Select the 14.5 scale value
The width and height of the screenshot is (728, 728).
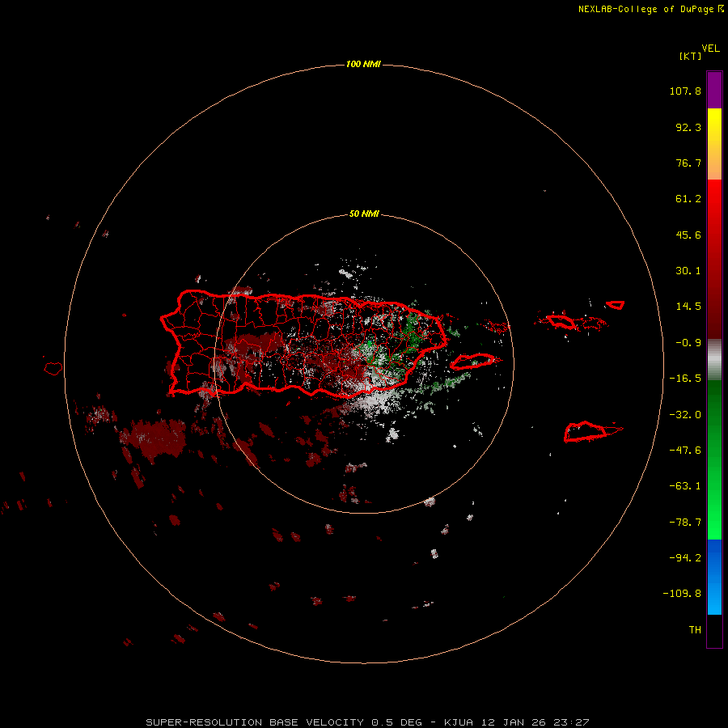(688, 307)
